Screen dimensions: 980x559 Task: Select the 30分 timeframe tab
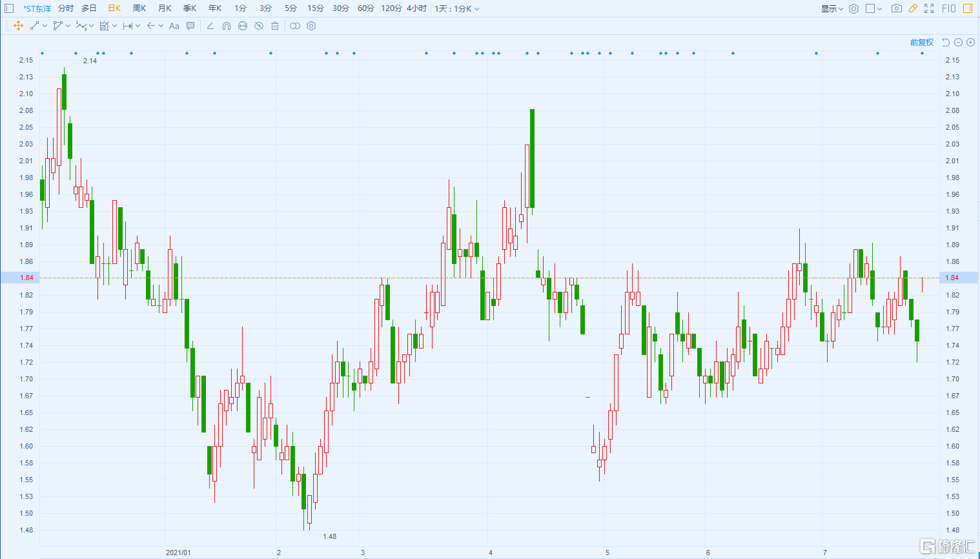[x=341, y=8]
